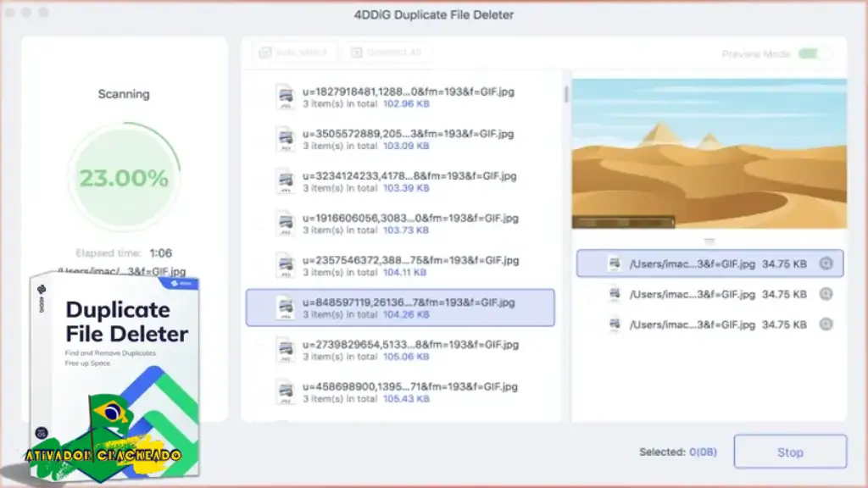Click the 103.09 KB size value

406,146
